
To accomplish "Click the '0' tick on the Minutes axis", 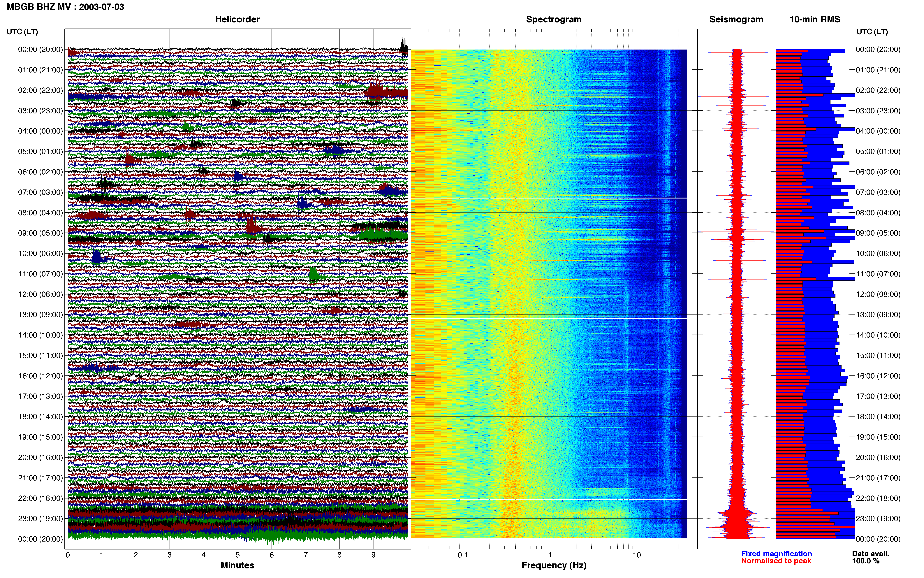I will pos(68,555).
